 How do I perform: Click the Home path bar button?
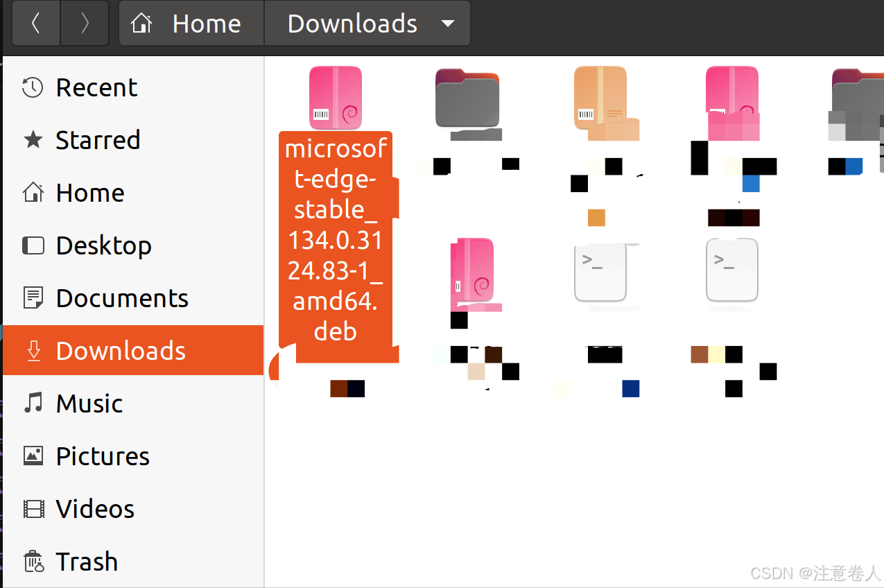(191, 24)
